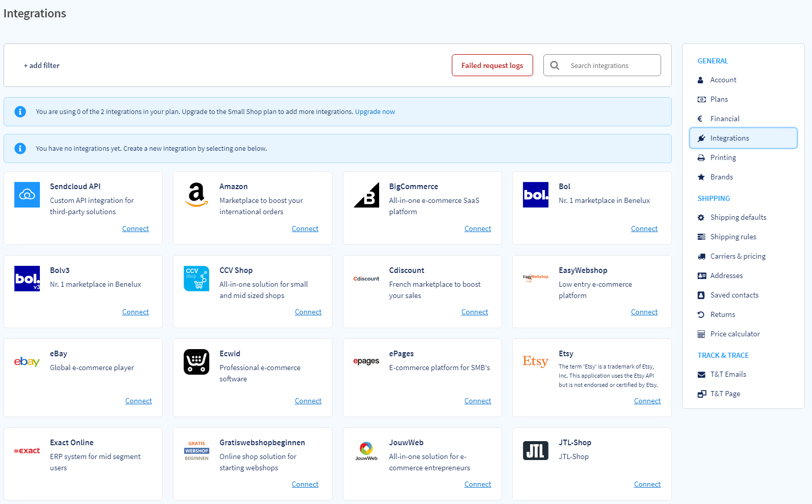Focus the Search integrations field

click(x=611, y=65)
